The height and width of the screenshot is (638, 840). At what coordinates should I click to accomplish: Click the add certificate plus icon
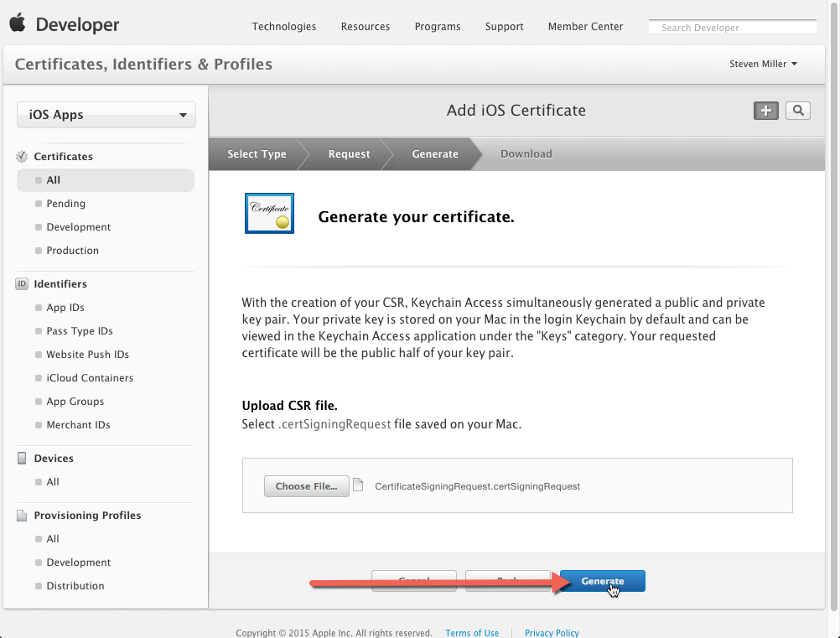(766, 111)
